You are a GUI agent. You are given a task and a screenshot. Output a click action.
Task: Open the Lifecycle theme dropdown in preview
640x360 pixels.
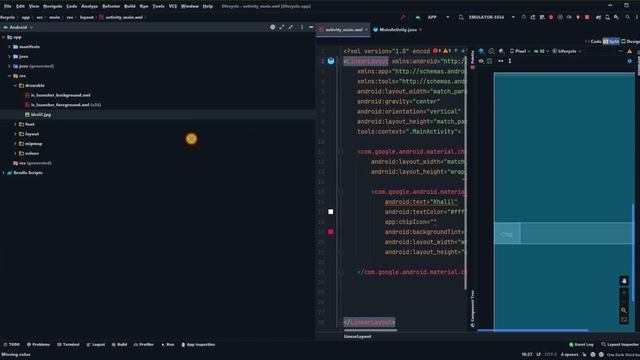567,51
